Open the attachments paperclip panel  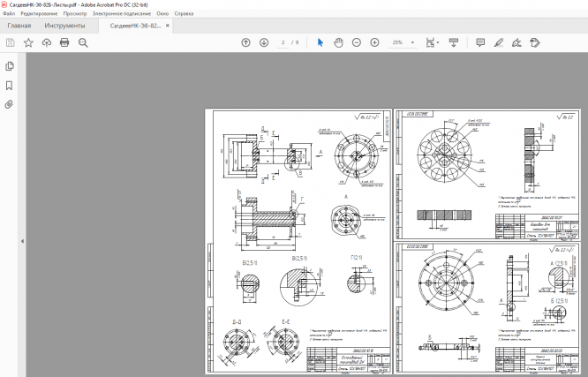click(10, 104)
